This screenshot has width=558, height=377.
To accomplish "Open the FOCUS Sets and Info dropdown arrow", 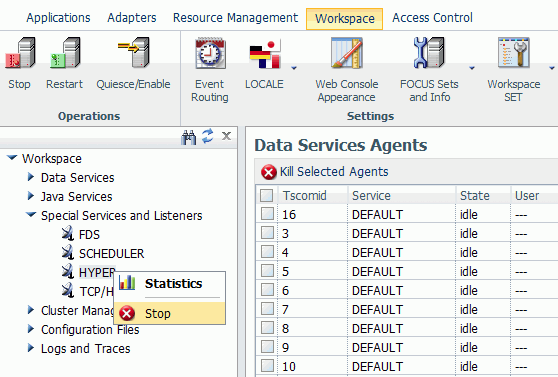I will click(x=472, y=68).
